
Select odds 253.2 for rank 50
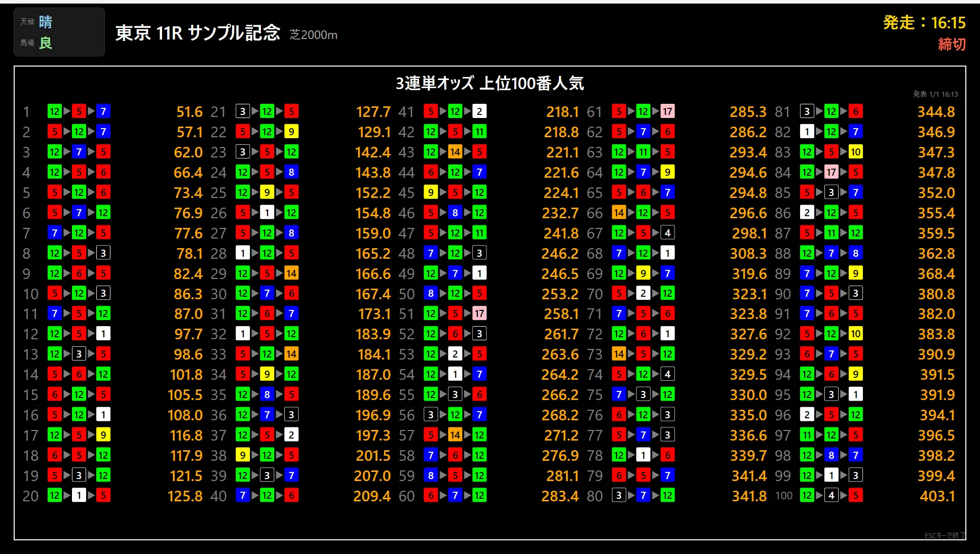point(560,294)
